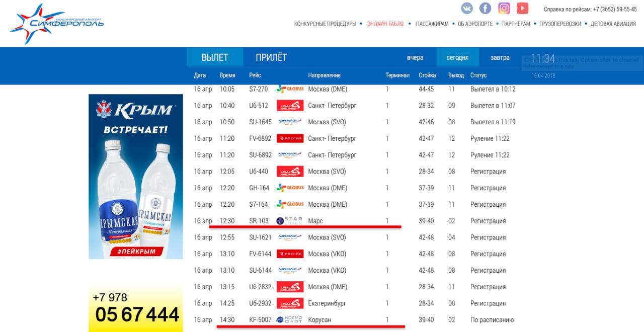
Task: Click the Aeroflot logo for SU-6892
Action: pyautogui.click(x=290, y=155)
